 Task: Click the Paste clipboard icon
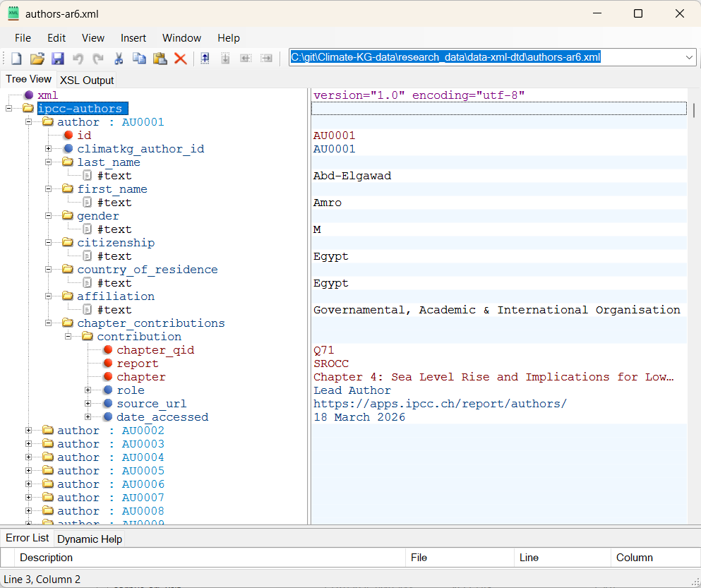pyautogui.click(x=160, y=59)
